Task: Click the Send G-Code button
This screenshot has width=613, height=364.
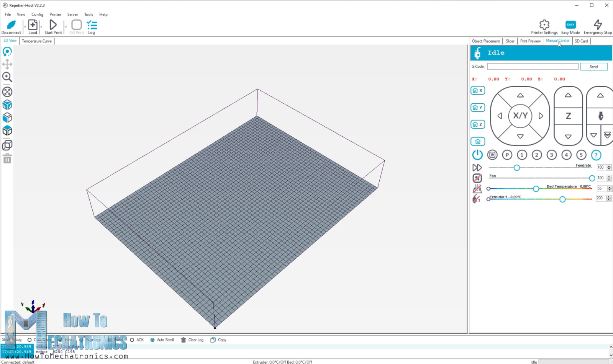Action: coord(594,66)
